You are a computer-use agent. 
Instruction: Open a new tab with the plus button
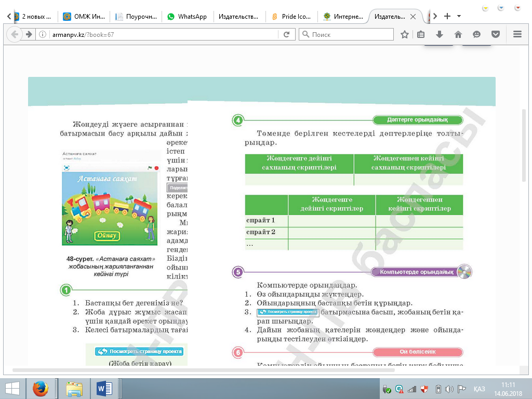[447, 16]
